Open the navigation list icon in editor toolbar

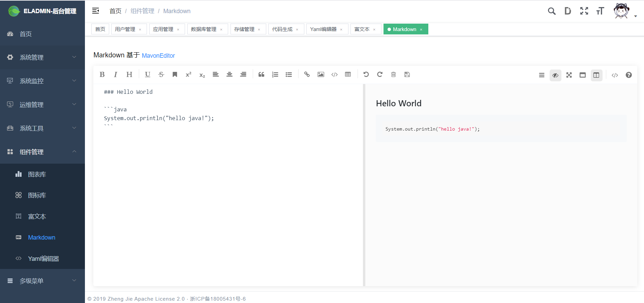(542, 75)
